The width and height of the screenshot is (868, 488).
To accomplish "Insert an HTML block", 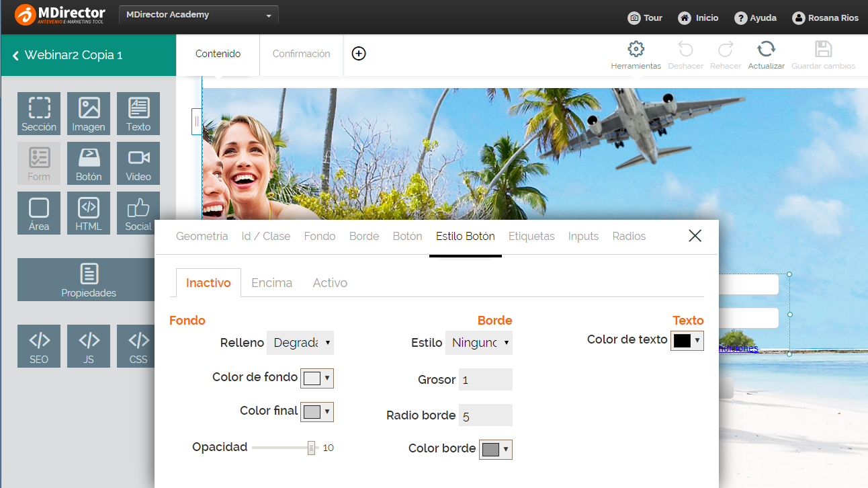I will tap(89, 213).
